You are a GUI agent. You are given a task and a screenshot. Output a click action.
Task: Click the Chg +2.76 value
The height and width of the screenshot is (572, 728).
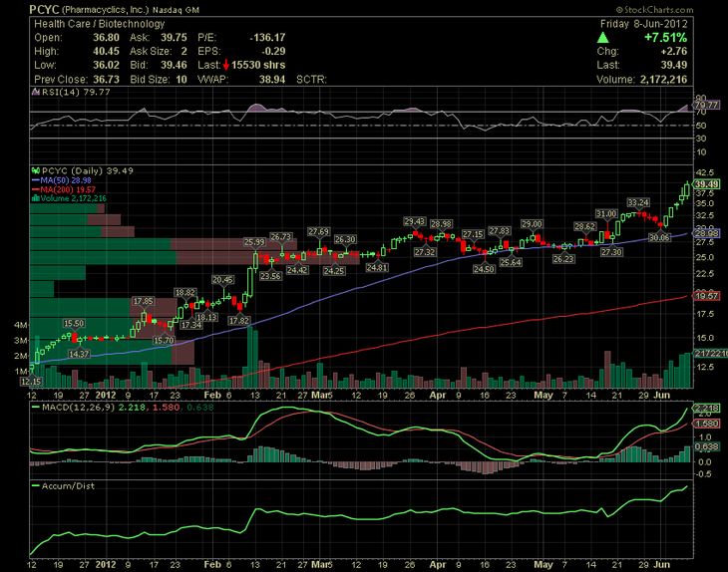tap(674, 51)
